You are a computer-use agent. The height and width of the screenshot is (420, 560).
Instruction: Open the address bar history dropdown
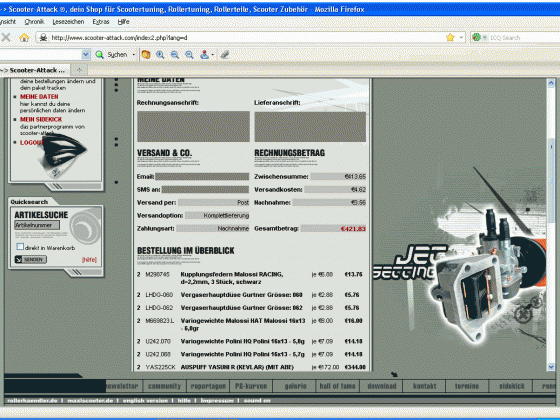pyautogui.click(x=461, y=37)
